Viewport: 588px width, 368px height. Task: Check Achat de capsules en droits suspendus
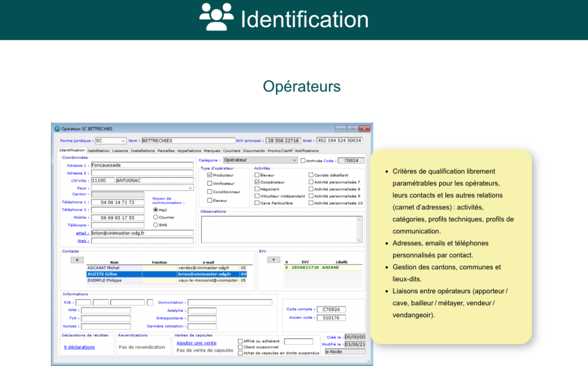point(240,353)
